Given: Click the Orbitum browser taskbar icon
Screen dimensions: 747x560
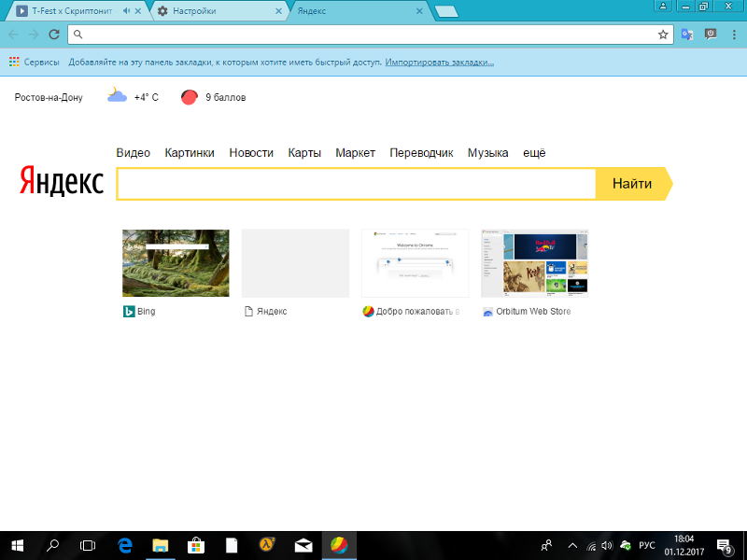Looking at the screenshot, I should 339,545.
